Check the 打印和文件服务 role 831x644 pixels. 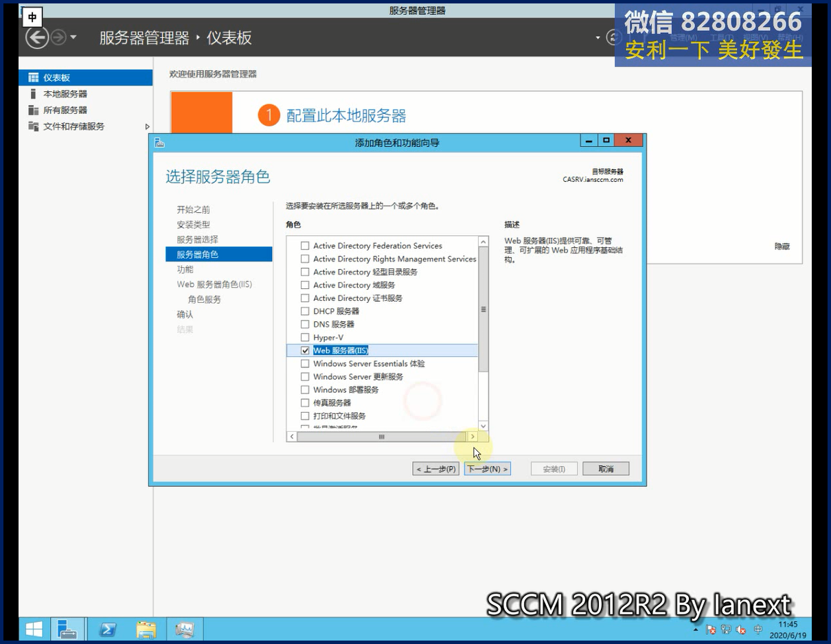(x=305, y=415)
